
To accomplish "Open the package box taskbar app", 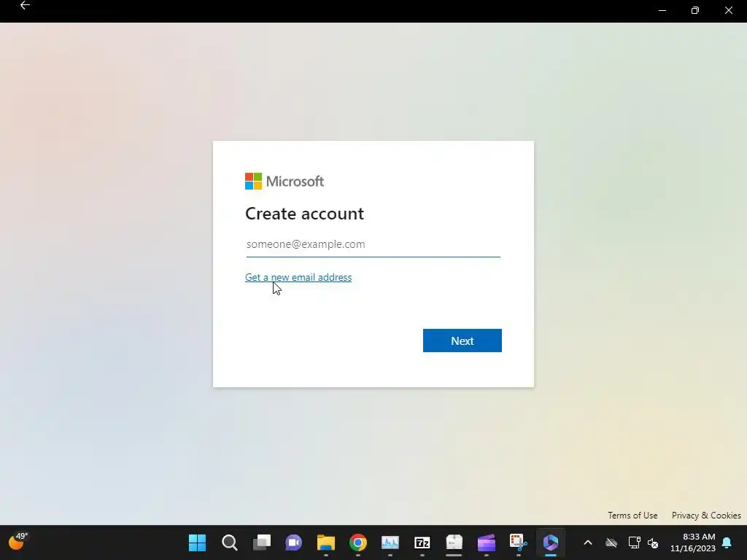I will coord(454,542).
